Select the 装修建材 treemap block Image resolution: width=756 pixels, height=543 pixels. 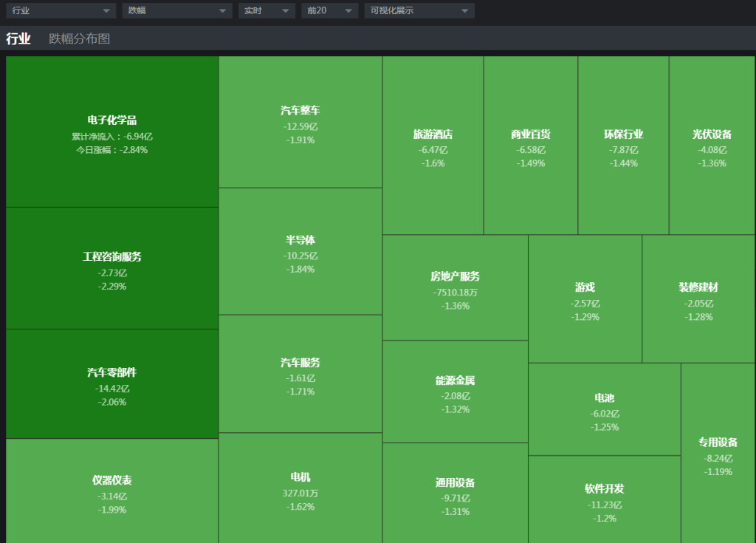point(698,298)
